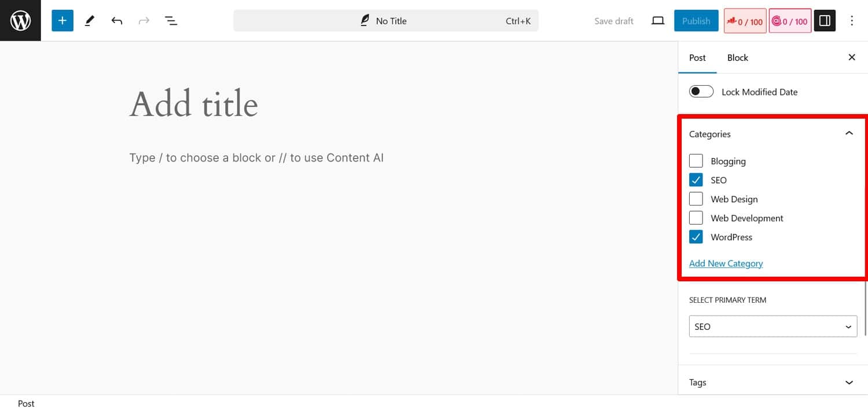
Task: Expand the Tags panel
Action: click(849, 382)
